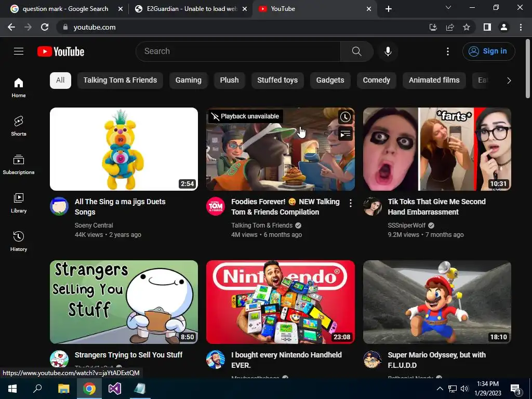
Task: Open the YouTube guide hamburger menu
Action: coord(19,51)
